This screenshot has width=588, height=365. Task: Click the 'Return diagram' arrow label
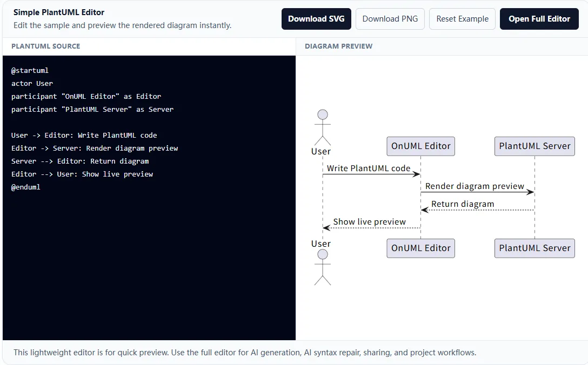coord(463,204)
